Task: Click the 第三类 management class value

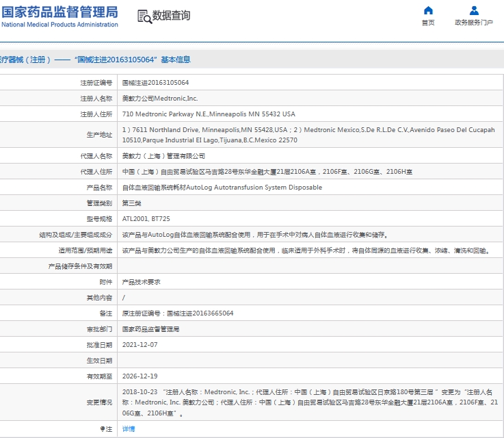Action: [132, 203]
